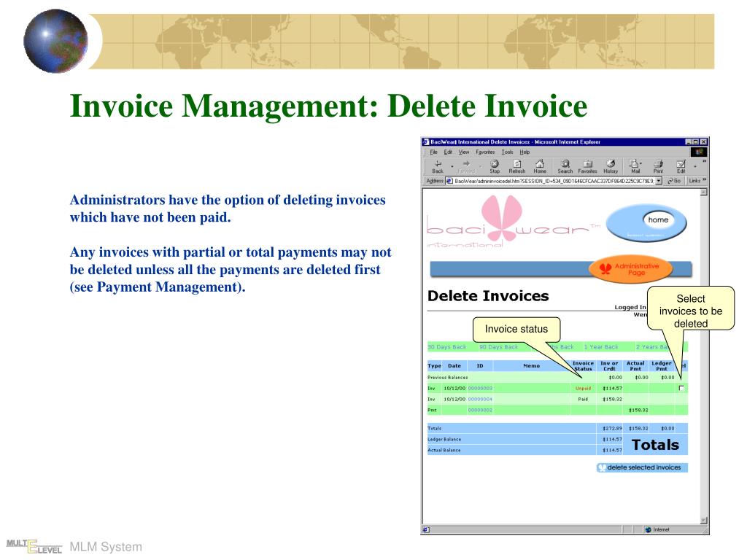This screenshot has height=560, width=747.
Task: Click the Edit icon in the IE toolbar
Action: tap(681, 164)
